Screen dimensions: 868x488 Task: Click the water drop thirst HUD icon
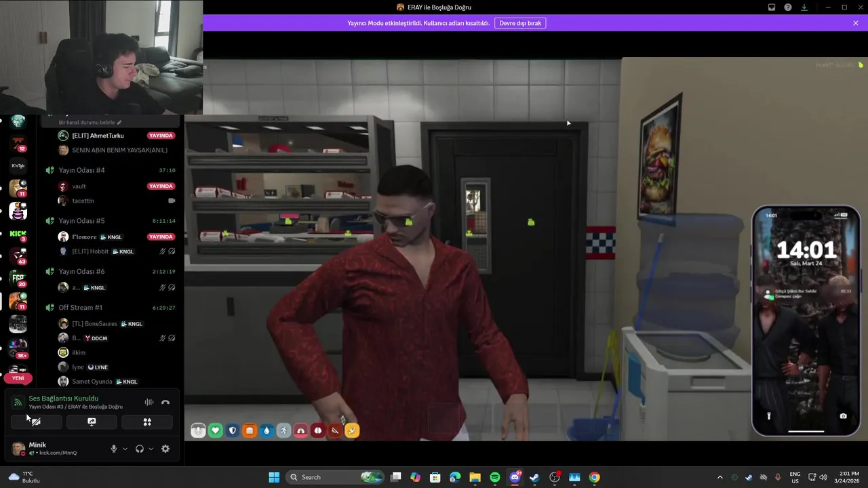coord(267,430)
